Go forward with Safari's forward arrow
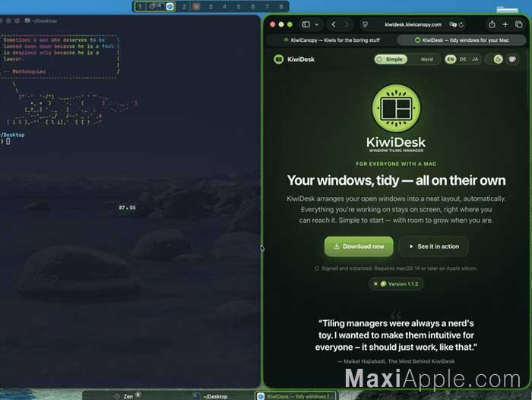This screenshot has width=532, height=400. click(x=347, y=24)
